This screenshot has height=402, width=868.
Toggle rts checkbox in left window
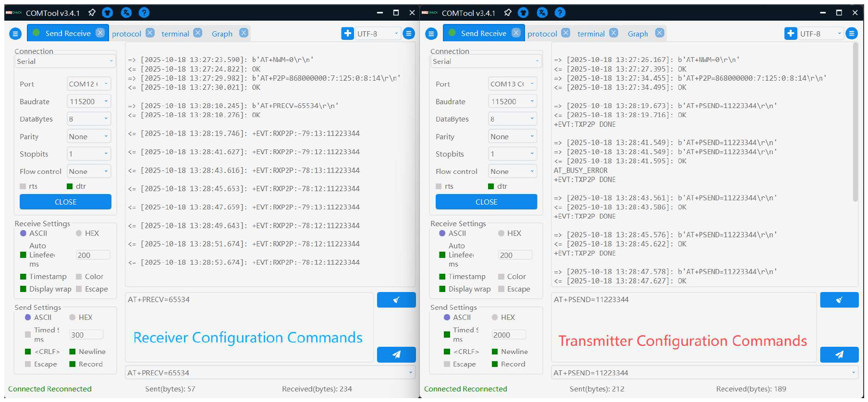pos(28,186)
